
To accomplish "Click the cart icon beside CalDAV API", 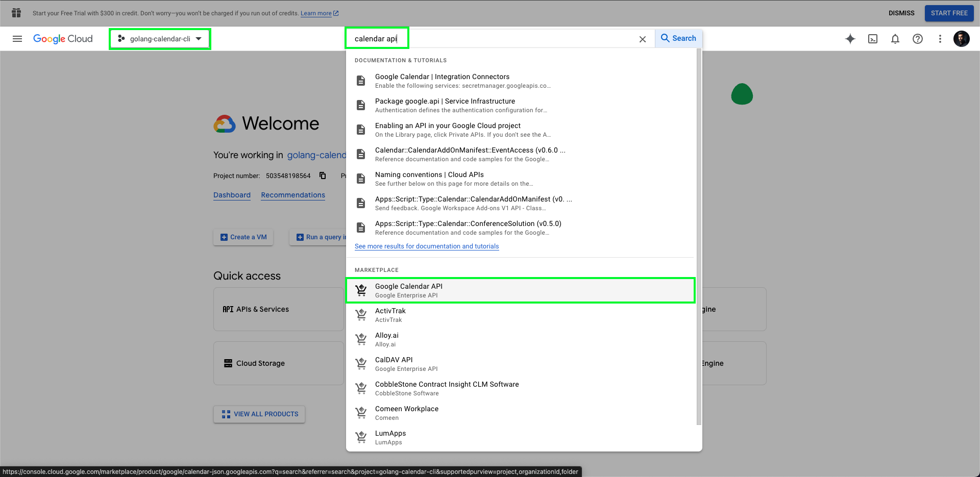I will point(361,364).
